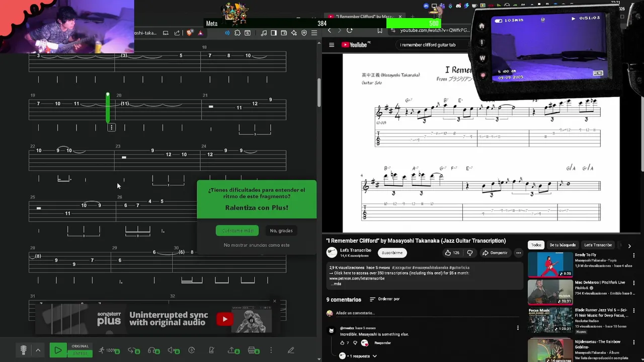
Task: Click Responder on meetxx comment
Action: [x=382, y=343]
